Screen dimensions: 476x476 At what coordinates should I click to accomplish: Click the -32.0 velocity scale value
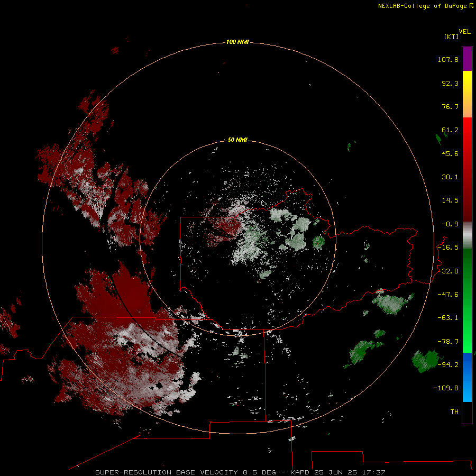pos(448,271)
